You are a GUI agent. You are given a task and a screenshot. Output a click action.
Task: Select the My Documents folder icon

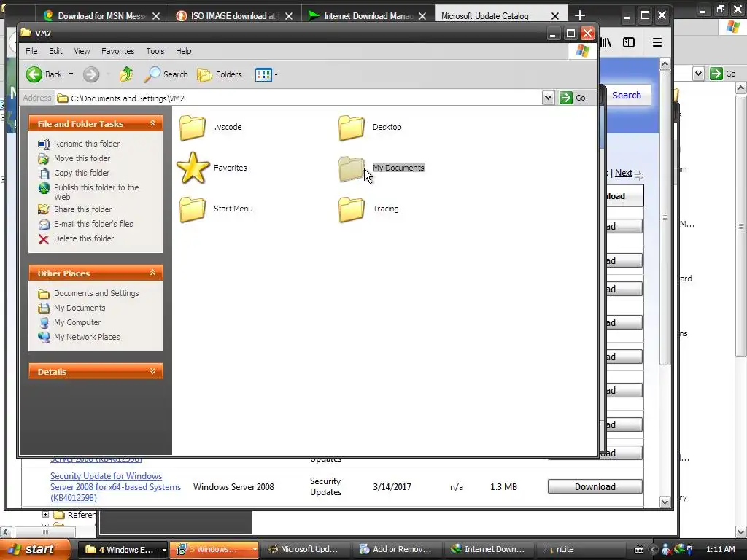click(x=352, y=168)
